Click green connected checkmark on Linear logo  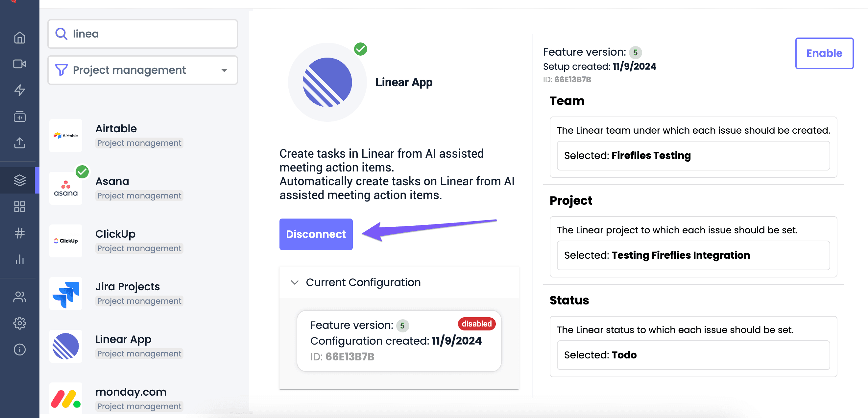tap(360, 49)
